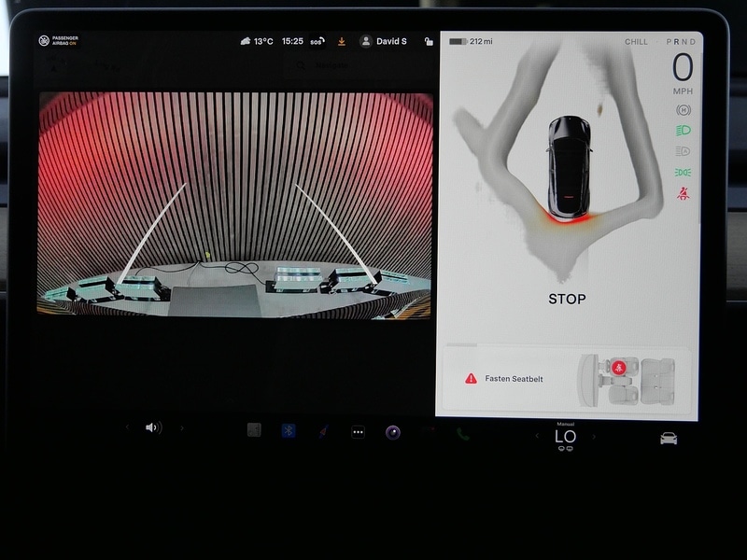Toggle the parking lights indicator
This screenshot has width=747, height=560.
(683, 172)
